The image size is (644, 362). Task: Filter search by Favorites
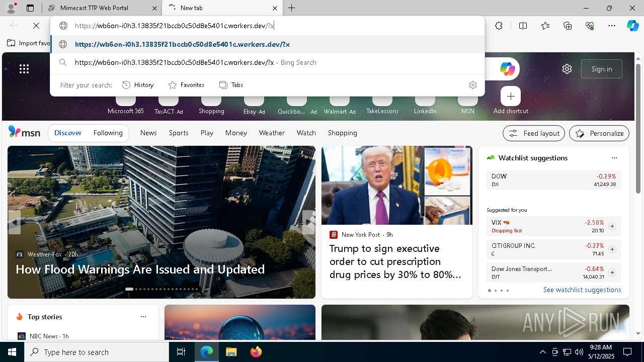coord(186,85)
